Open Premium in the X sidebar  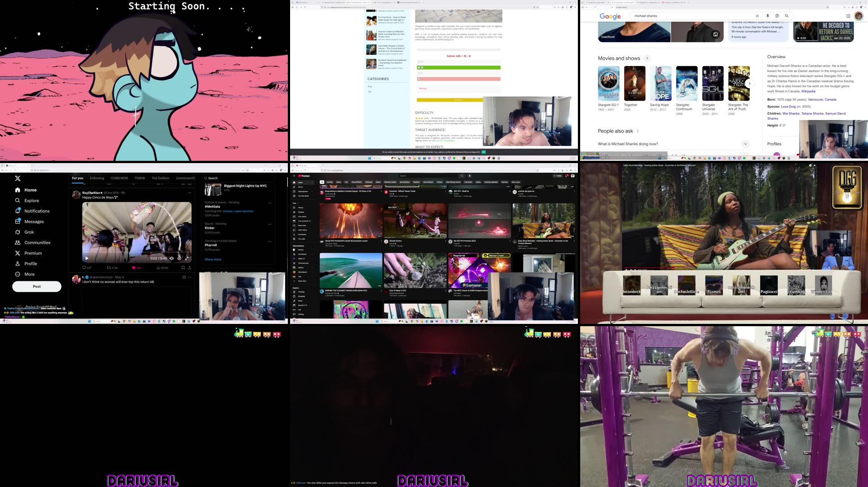28,253
